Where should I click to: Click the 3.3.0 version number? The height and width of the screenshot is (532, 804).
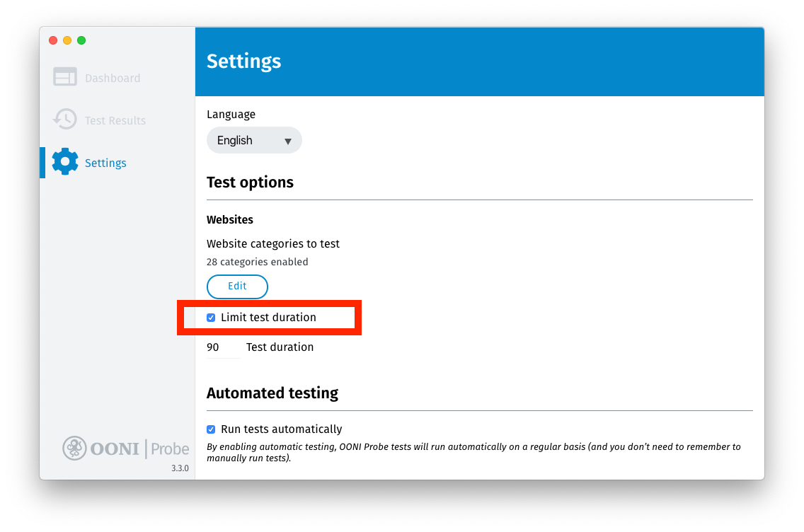pos(180,468)
